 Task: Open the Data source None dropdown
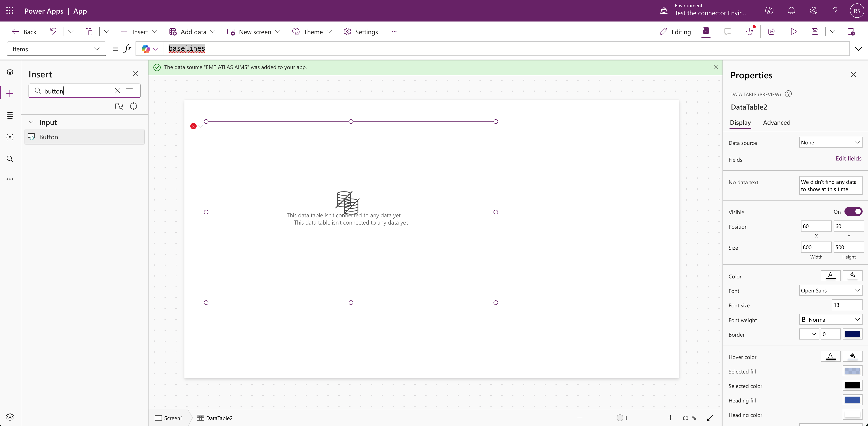[830, 143]
